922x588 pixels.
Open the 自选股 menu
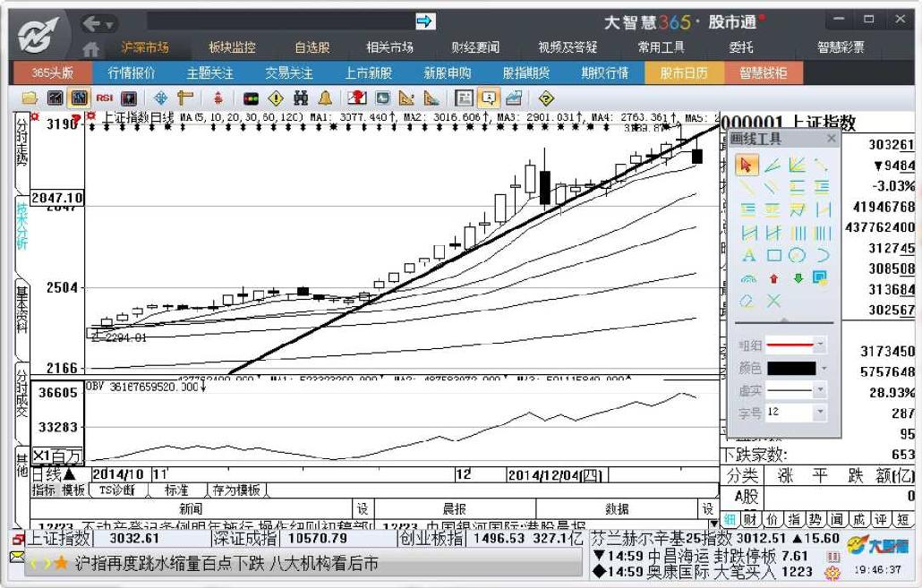coord(312,47)
